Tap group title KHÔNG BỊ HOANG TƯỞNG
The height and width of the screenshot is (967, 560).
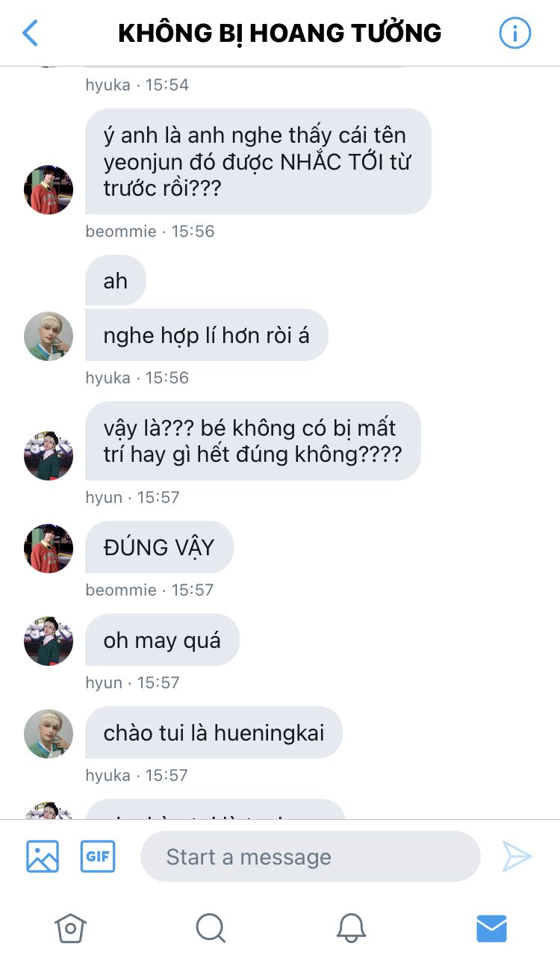[x=280, y=33]
